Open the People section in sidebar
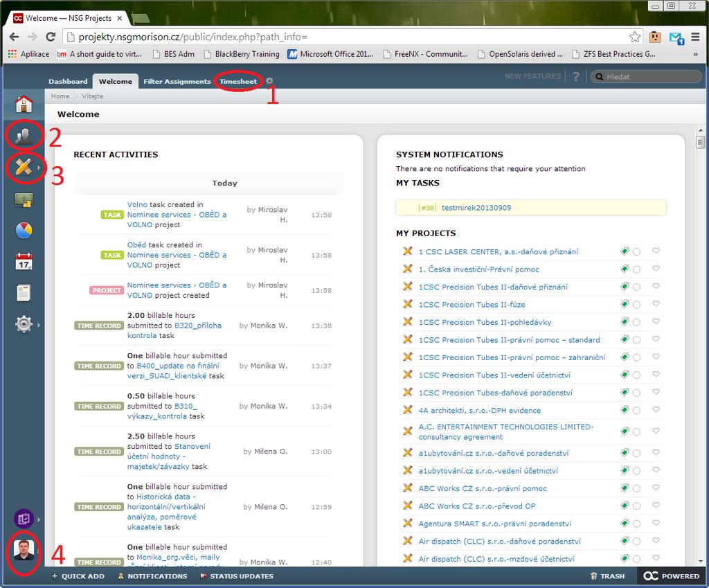Image resolution: width=709 pixels, height=588 pixels. [24, 136]
